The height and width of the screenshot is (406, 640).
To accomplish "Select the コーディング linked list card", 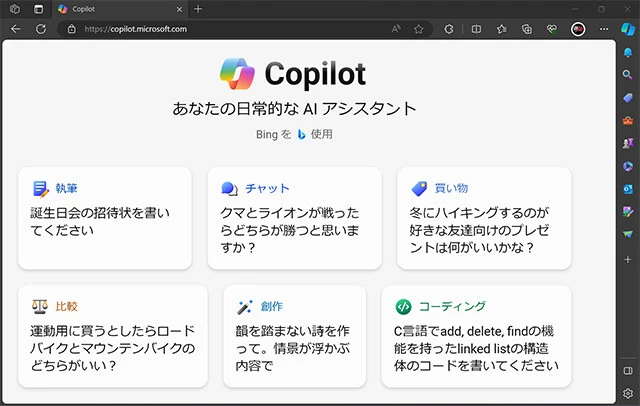I will coord(476,336).
